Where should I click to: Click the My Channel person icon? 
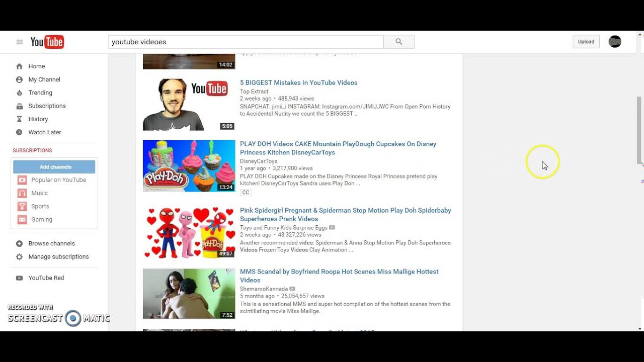point(19,79)
